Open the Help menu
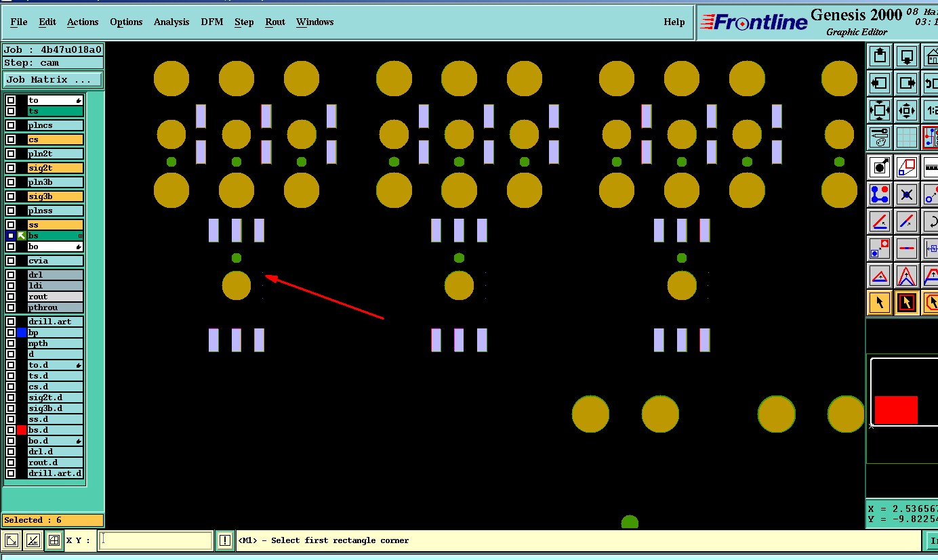This screenshot has height=560, width=938. [x=674, y=22]
